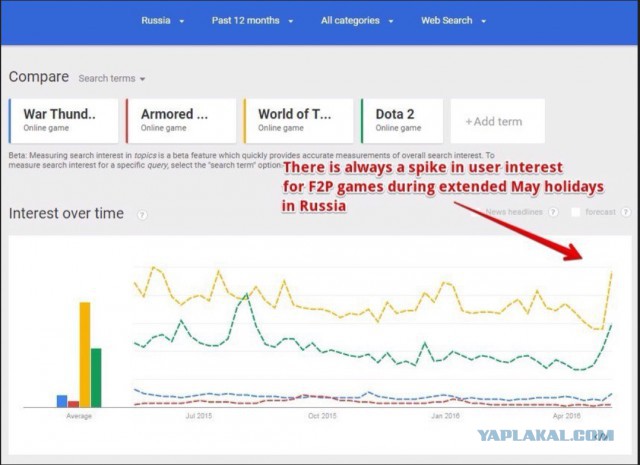Open help icon beside Interest over time

pyautogui.click(x=142, y=215)
